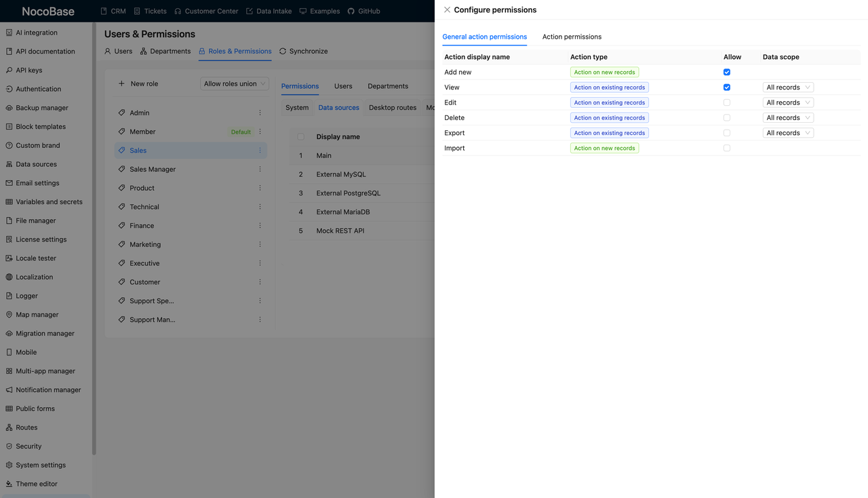Check Allow for Export action
The width and height of the screenshot is (868, 498).
pyautogui.click(x=727, y=133)
